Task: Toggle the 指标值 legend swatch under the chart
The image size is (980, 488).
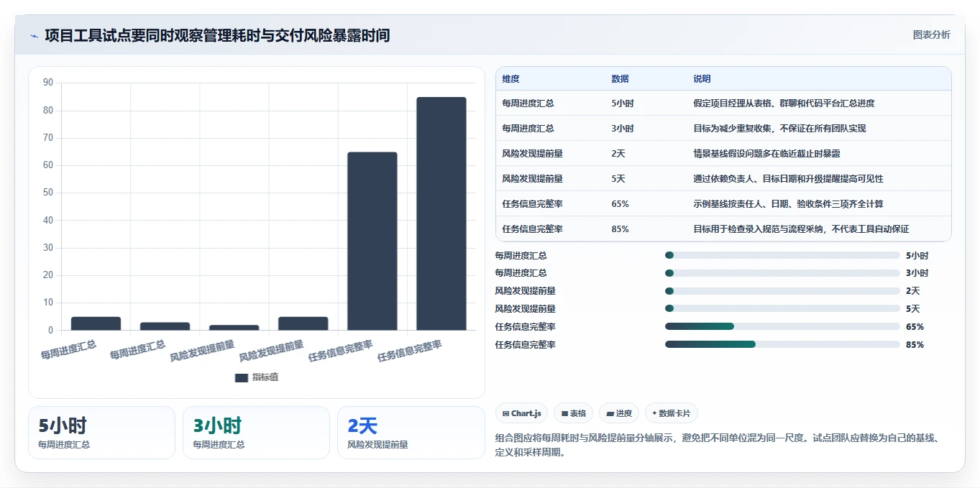Action: coord(242,377)
